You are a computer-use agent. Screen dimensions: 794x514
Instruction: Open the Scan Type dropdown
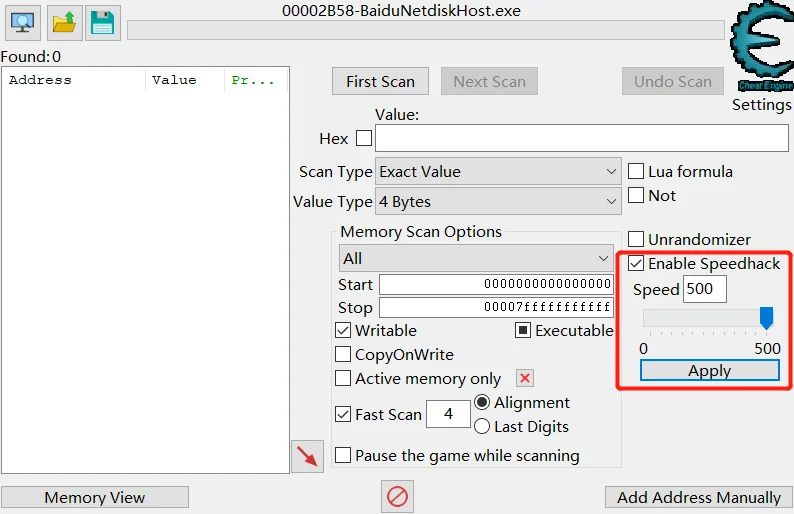tap(498, 171)
